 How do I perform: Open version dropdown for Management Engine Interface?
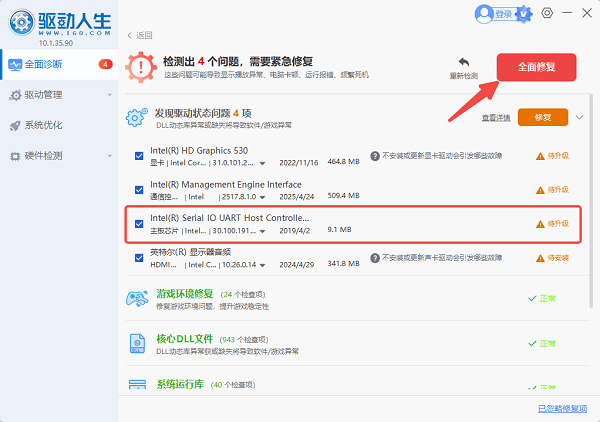(x=262, y=197)
